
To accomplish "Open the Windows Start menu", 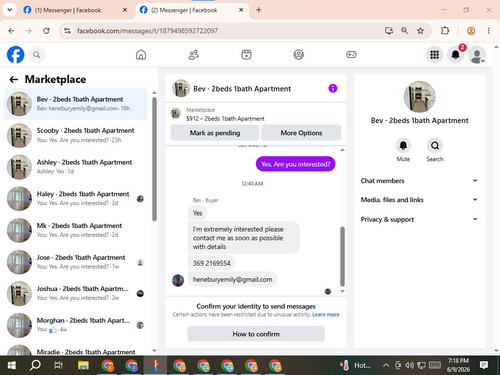I will coord(12,365).
